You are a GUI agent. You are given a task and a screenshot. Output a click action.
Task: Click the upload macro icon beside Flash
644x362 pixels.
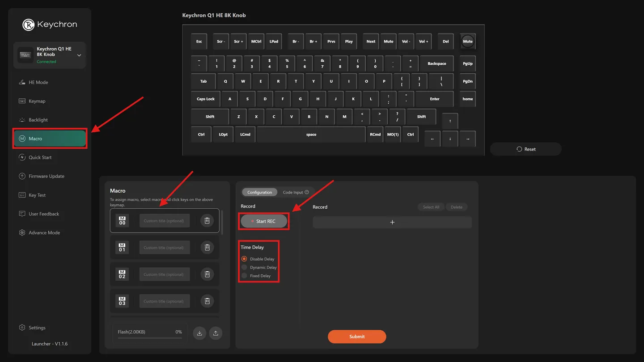216,333
